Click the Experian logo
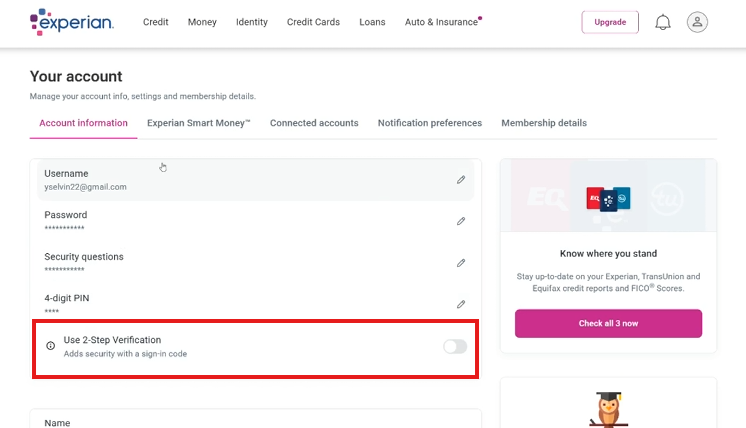746x428 pixels. (x=72, y=22)
